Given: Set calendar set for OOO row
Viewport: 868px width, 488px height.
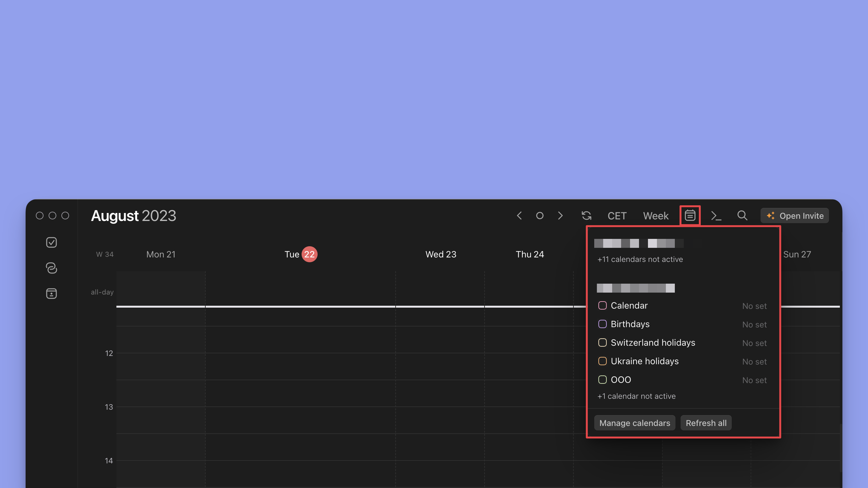Looking at the screenshot, I should (754, 380).
